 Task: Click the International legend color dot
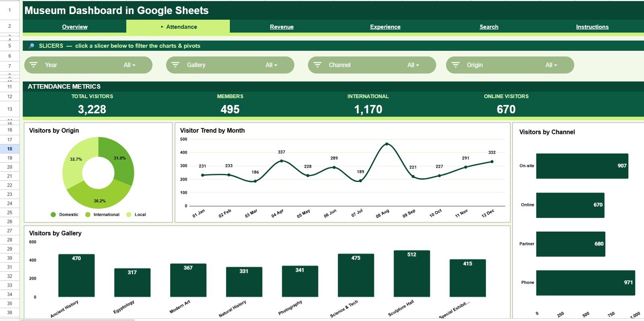point(88,214)
